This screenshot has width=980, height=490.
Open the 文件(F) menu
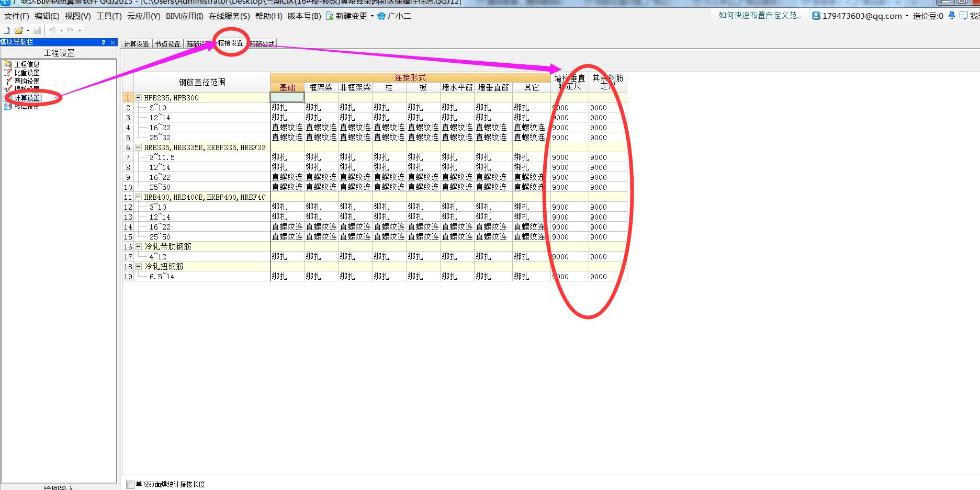point(17,16)
